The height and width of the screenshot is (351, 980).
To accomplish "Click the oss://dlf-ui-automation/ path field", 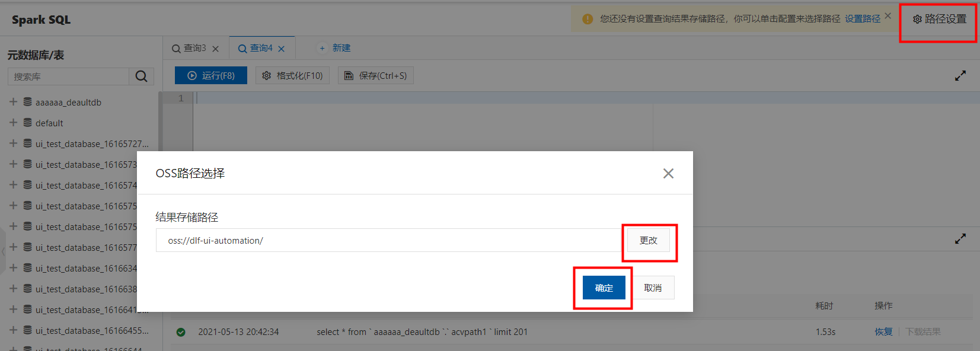I will point(388,240).
